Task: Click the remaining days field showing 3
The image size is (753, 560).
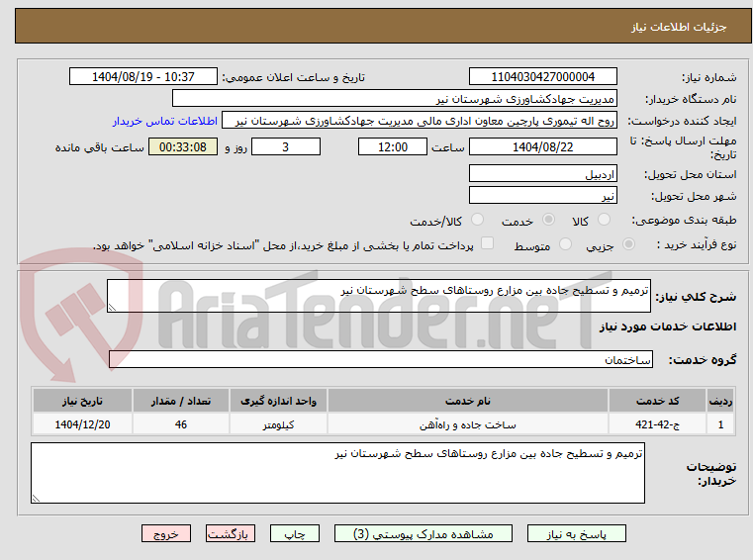Action: coord(286,146)
